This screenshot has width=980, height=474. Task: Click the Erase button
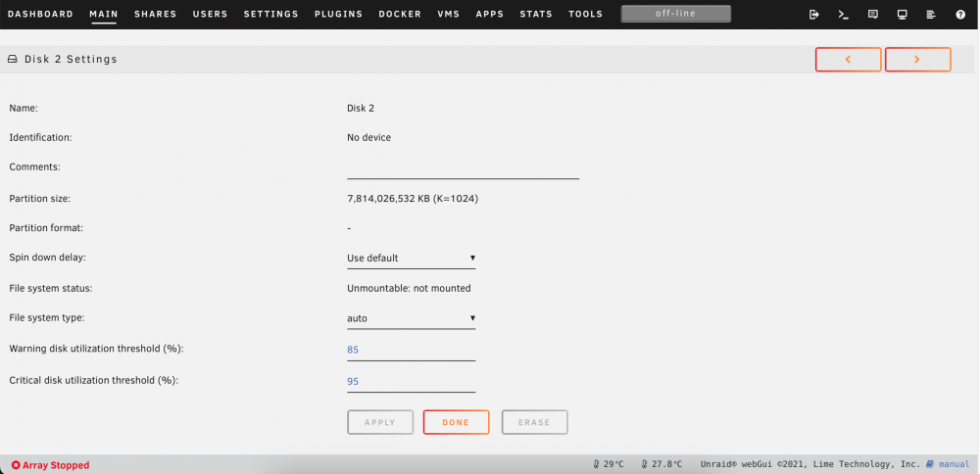click(x=534, y=422)
